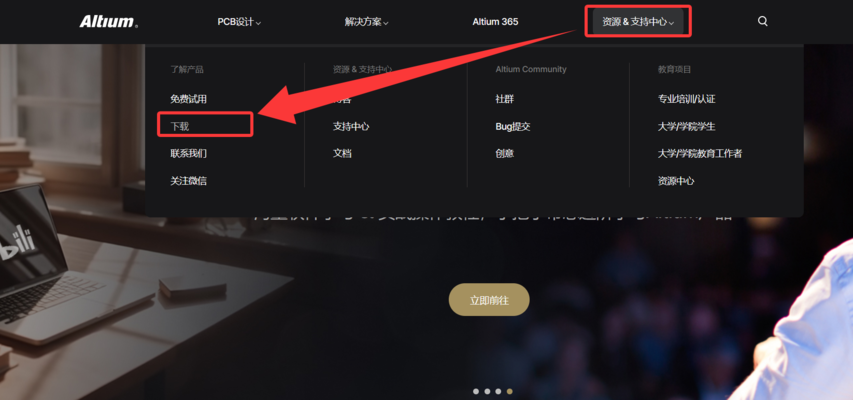This screenshot has width=853, height=400.
Task: Expand the PCB设计 dropdown
Action: (x=239, y=22)
